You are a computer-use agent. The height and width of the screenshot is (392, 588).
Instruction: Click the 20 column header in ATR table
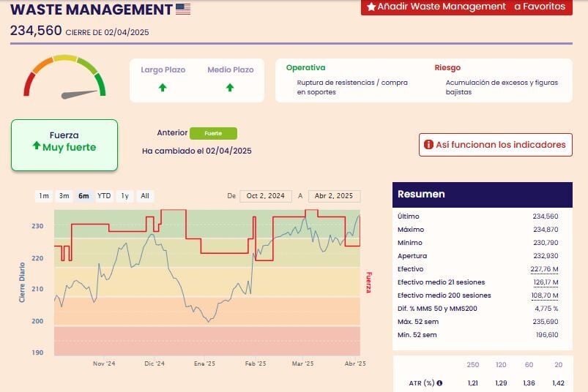[559, 365]
